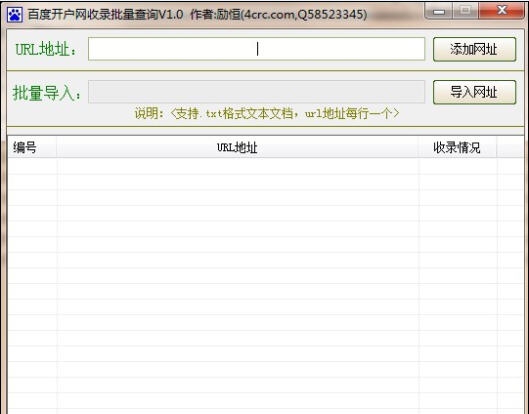
Task: Click the green 批量导入： label
Action: tap(47, 92)
